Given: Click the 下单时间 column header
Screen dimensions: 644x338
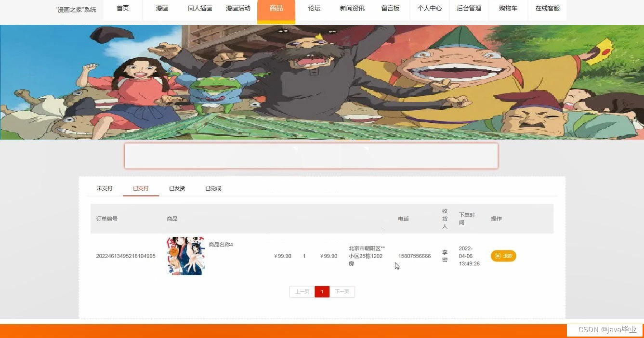Looking at the screenshot, I should click(467, 219).
